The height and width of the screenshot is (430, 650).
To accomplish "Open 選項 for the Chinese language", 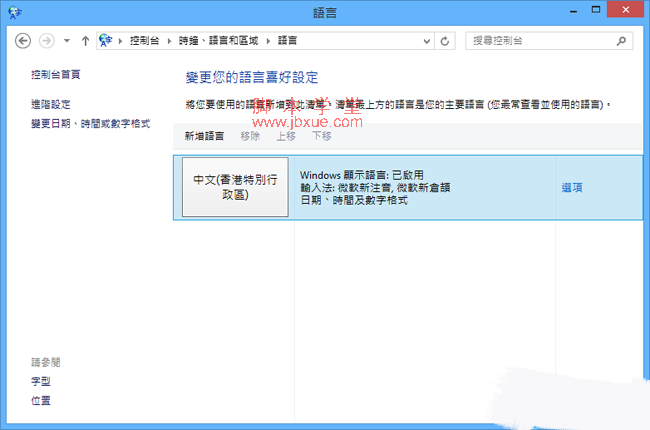I will tap(572, 188).
